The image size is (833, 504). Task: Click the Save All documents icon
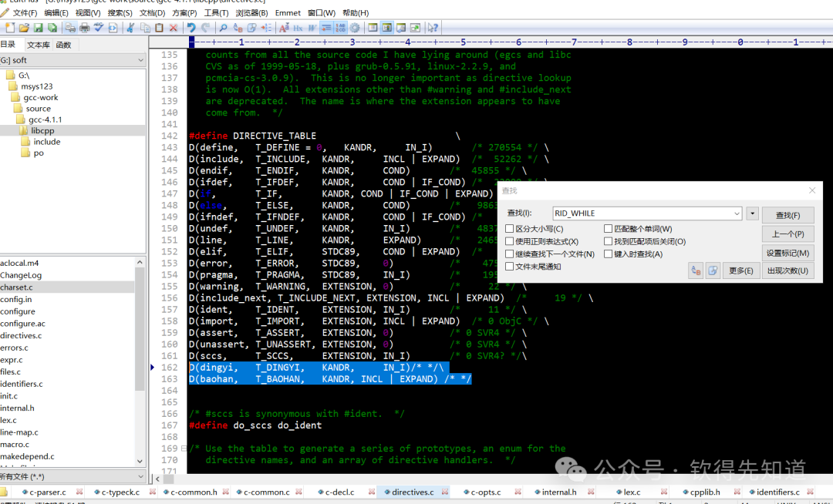pyautogui.click(x=51, y=27)
